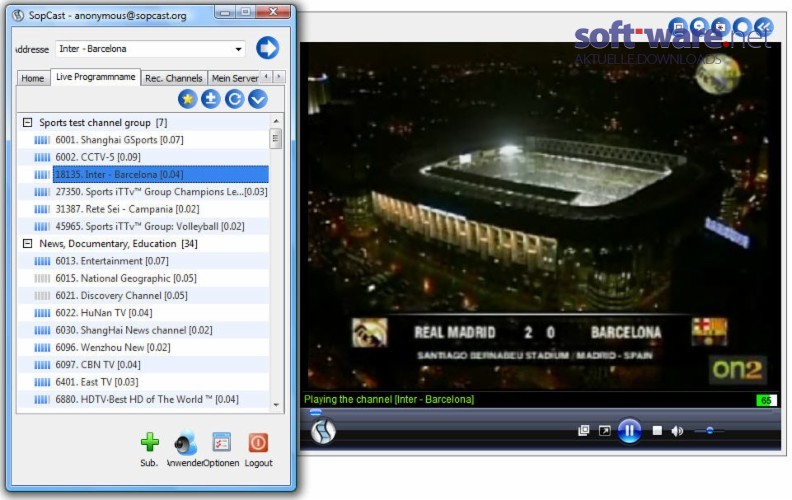Select the Live Programmname tab
792x500 pixels.
coord(95,77)
